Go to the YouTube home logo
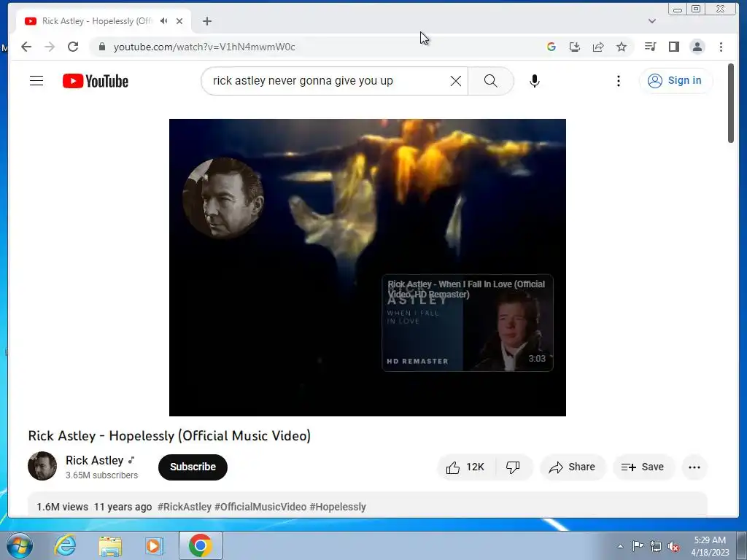 click(x=96, y=81)
